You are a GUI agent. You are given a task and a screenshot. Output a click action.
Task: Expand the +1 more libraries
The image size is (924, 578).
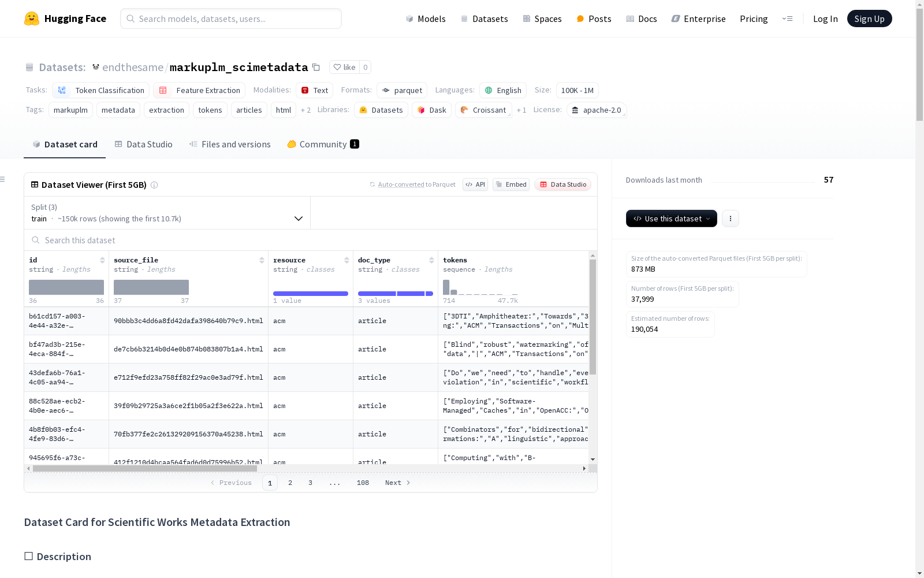point(521,110)
